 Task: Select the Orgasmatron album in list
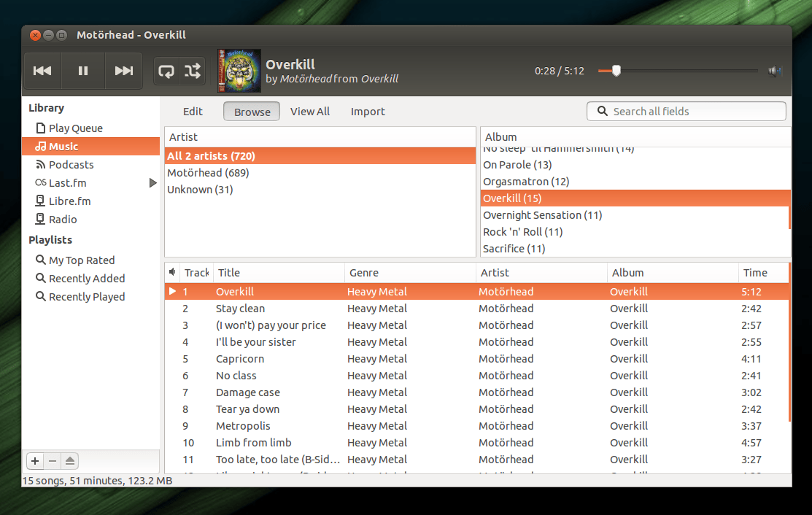click(x=526, y=182)
